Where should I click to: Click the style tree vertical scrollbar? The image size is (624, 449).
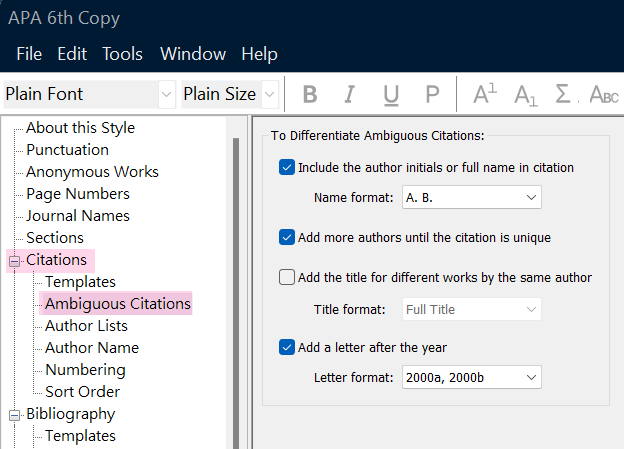[236, 293]
